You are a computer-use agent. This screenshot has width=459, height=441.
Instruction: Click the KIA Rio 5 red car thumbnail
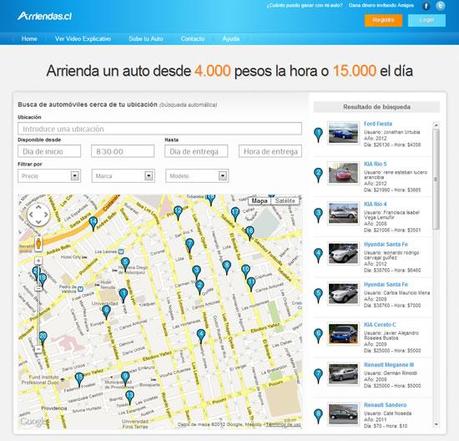[x=343, y=173]
